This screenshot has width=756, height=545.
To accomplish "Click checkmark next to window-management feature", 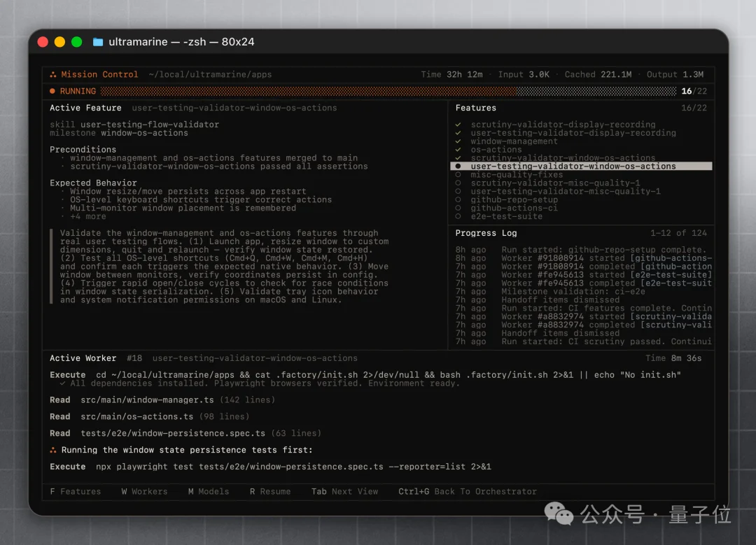I will 458,141.
